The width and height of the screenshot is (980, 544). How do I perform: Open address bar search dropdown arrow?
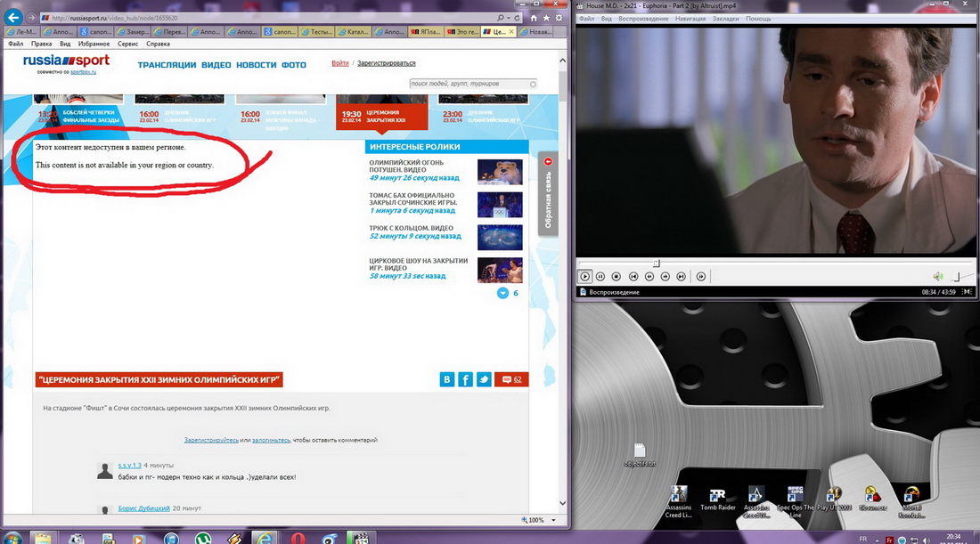[x=508, y=18]
